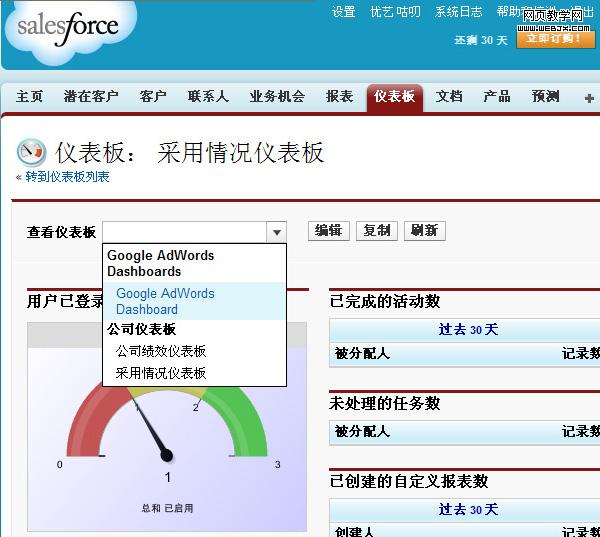Viewport: 600px width, 537px height.
Task: Click the orange 立即订购 button
Action: tap(555, 39)
